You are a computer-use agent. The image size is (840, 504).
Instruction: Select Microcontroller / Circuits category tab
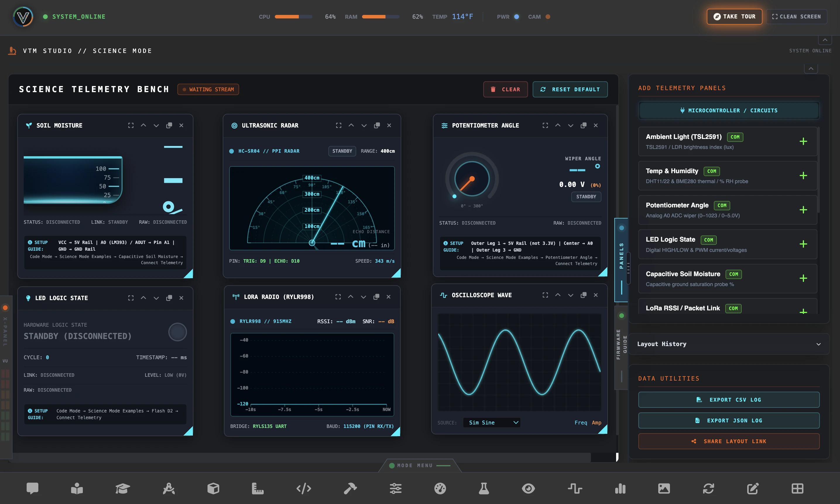pos(728,110)
